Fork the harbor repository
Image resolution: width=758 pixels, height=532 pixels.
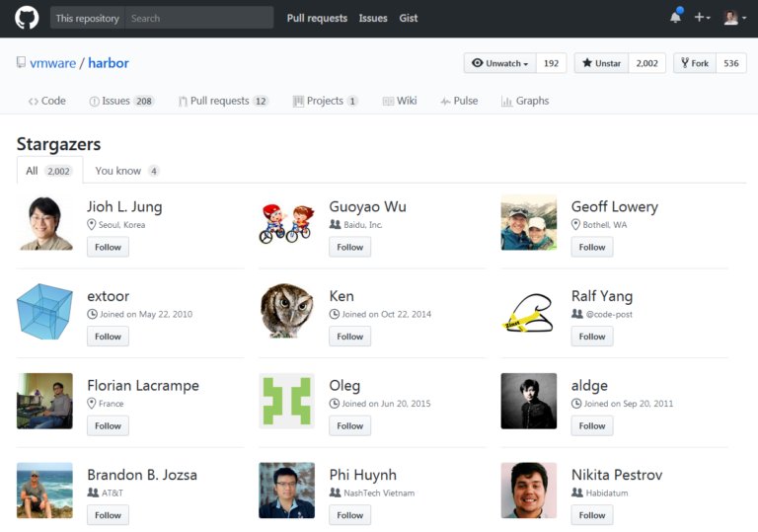coord(695,63)
